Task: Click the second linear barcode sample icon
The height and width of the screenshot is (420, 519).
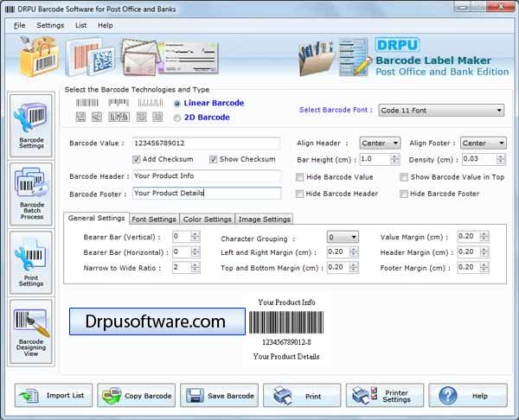Action: (119, 103)
